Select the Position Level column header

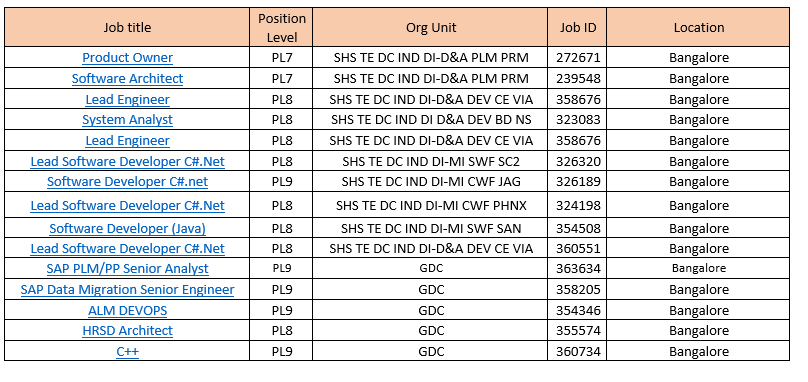[281, 27]
